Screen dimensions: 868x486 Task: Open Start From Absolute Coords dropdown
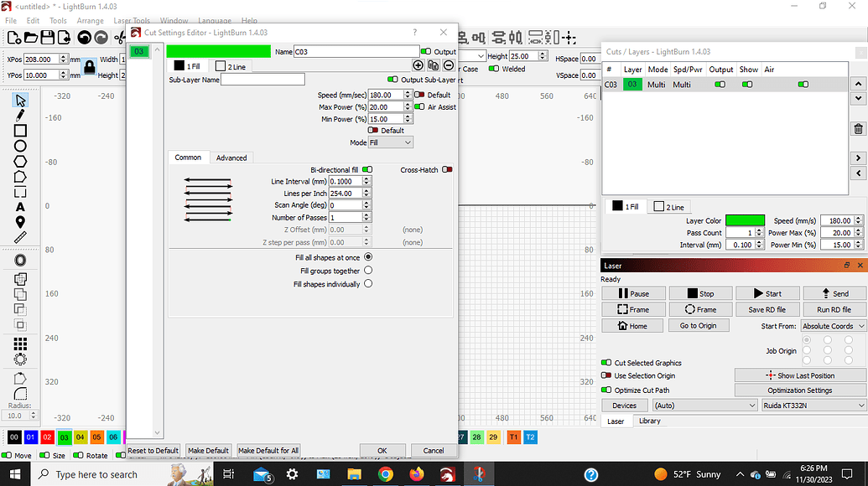tap(833, 326)
